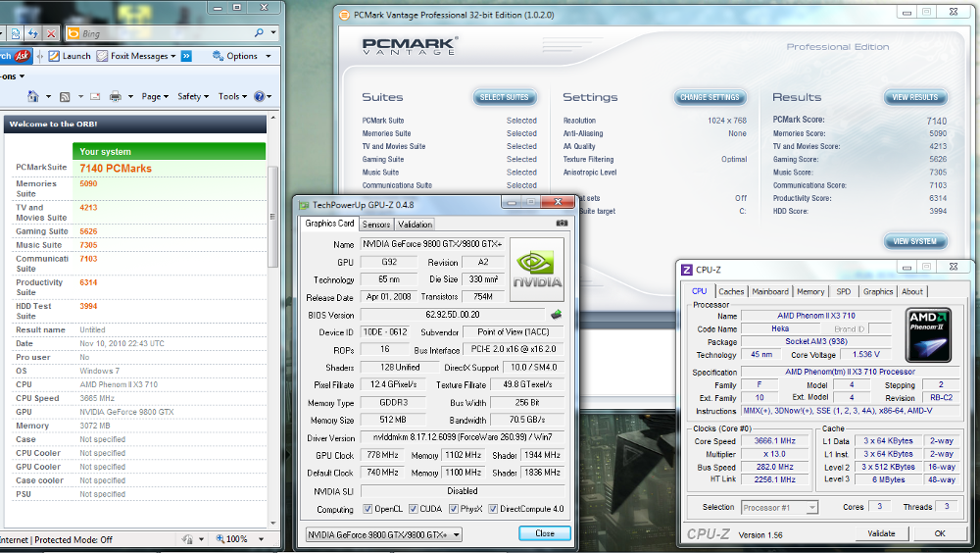Open the toolbar Options dropdown arrow
Viewport: 980px width, 553px height.
pos(269,56)
